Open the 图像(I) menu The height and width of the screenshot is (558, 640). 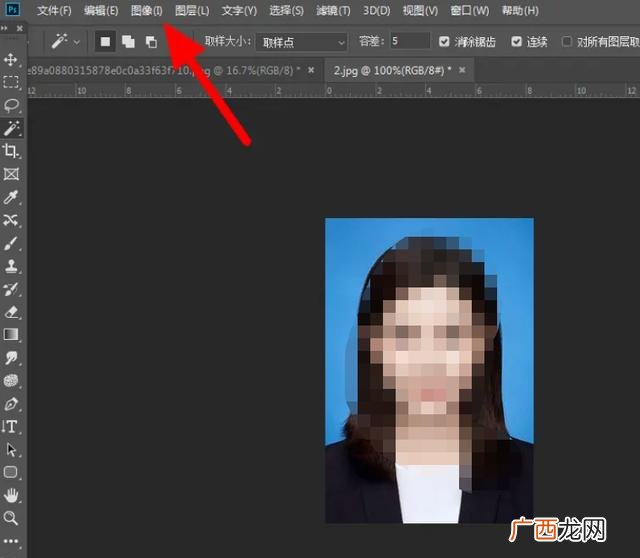[x=147, y=10]
